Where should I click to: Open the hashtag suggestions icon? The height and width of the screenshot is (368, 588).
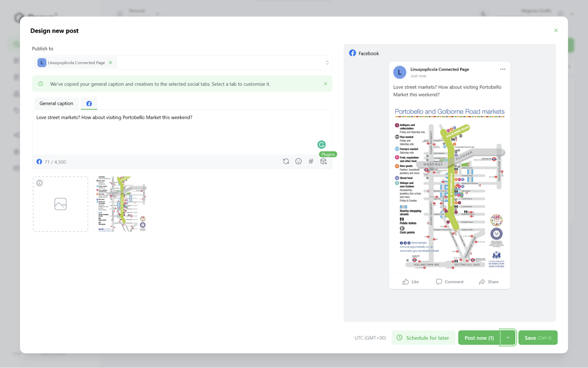point(311,161)
